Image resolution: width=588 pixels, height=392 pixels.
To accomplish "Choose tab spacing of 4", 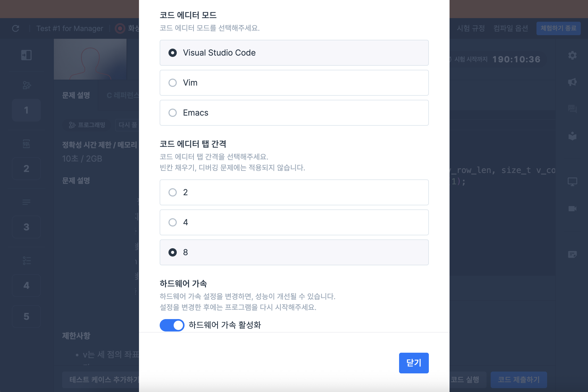I will click(x=294, y=222).
